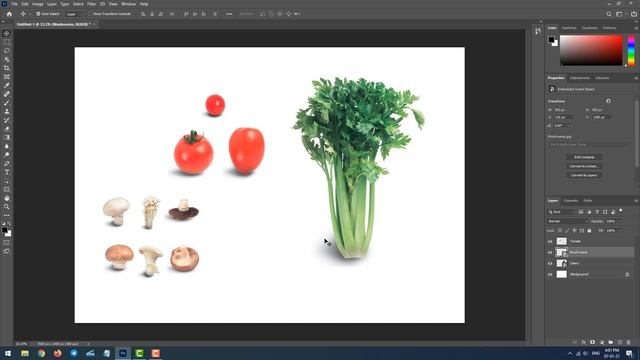The width and height of the screenshot is (640, 360).
Task: Open the Auto-Select Layer dropdown
Action: tap(74, 14)
